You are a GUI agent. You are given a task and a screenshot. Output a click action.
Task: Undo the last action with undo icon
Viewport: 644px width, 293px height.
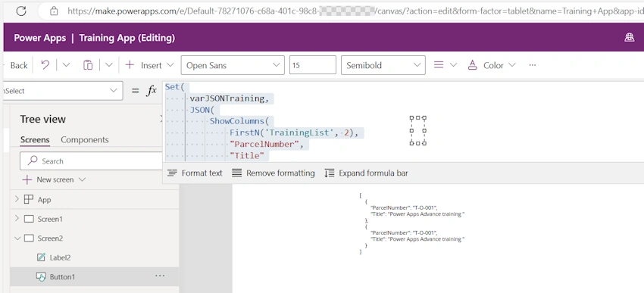45,65
